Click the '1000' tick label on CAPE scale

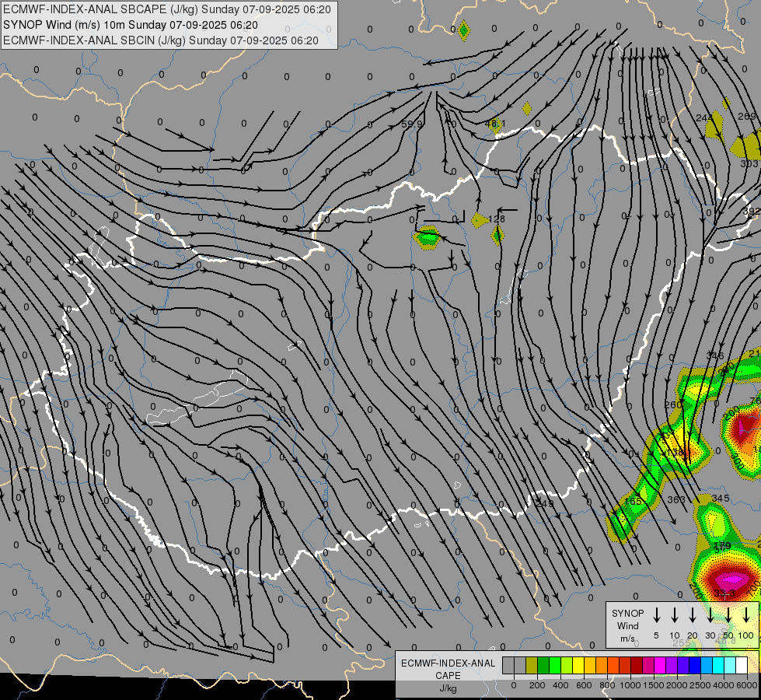click(630, 685)
